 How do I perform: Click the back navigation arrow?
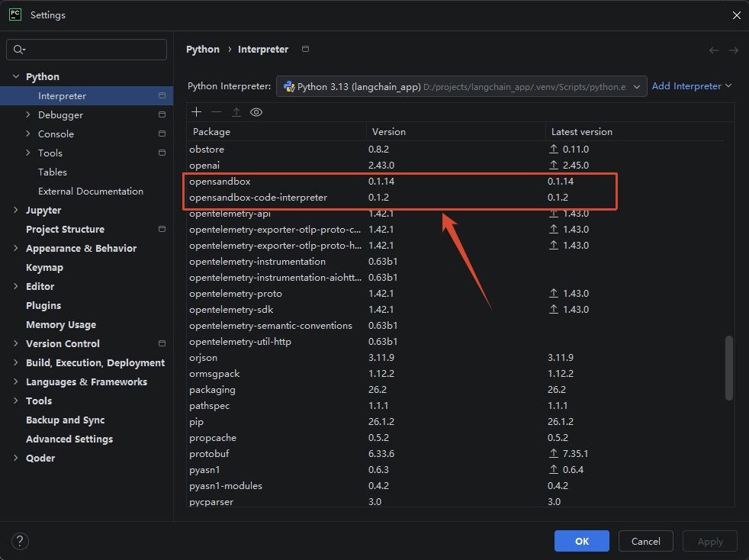pyautogui.click(x=714, y=50)
